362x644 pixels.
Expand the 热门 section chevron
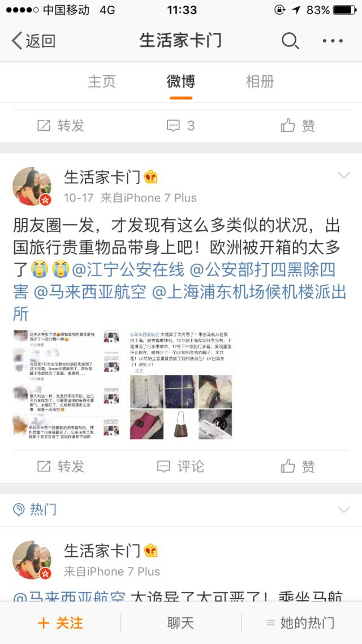343,510
